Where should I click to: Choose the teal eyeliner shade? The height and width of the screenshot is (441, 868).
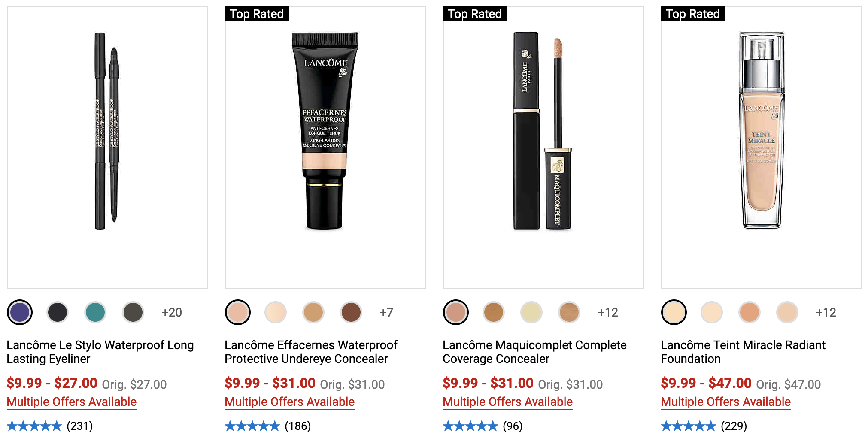coord(95,312)
